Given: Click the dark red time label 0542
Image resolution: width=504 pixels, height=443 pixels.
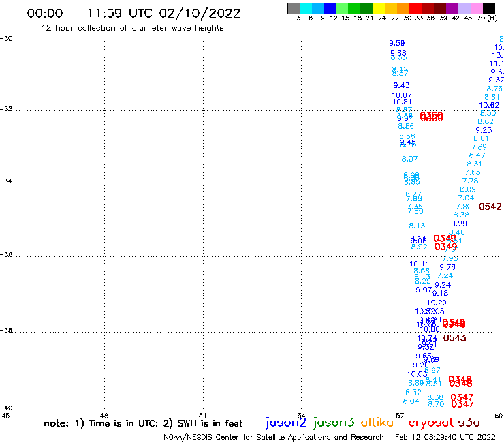Looking at the screenshot, I should 490,207.
